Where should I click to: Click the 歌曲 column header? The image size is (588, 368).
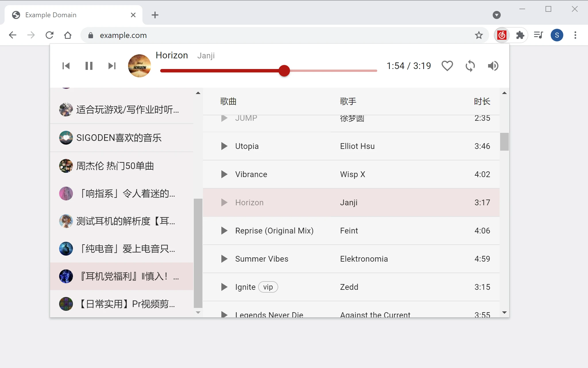[x=228, y=101]
